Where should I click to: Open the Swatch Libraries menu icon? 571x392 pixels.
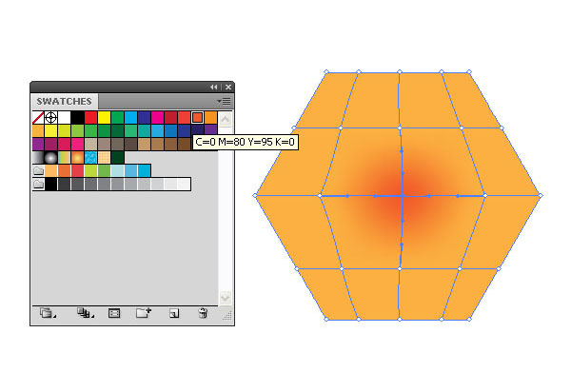pyautogui.click(x=48, y=313)
